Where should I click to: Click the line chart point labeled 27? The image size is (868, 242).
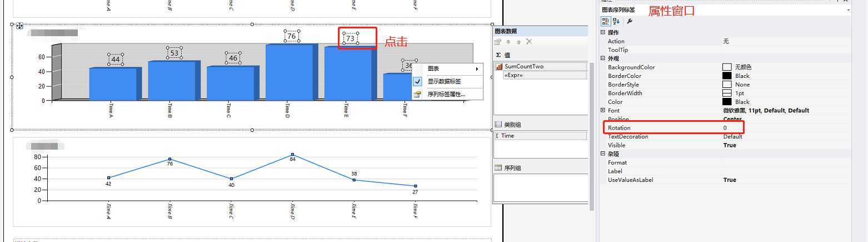coord(415,186)
